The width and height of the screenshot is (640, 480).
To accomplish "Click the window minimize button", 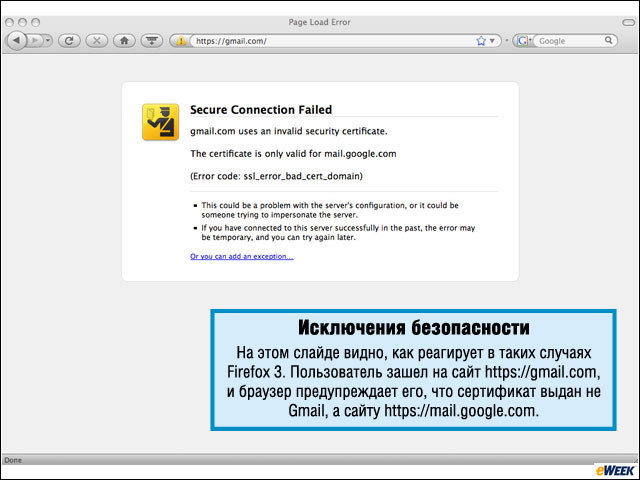I will tap(22, 22).
